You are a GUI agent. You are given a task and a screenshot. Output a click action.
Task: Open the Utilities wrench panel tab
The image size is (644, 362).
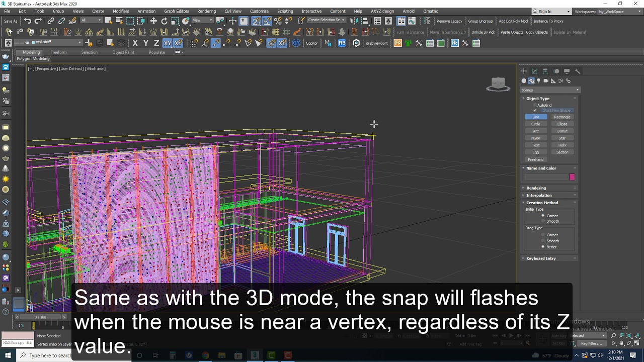click(x=578, y=71)
